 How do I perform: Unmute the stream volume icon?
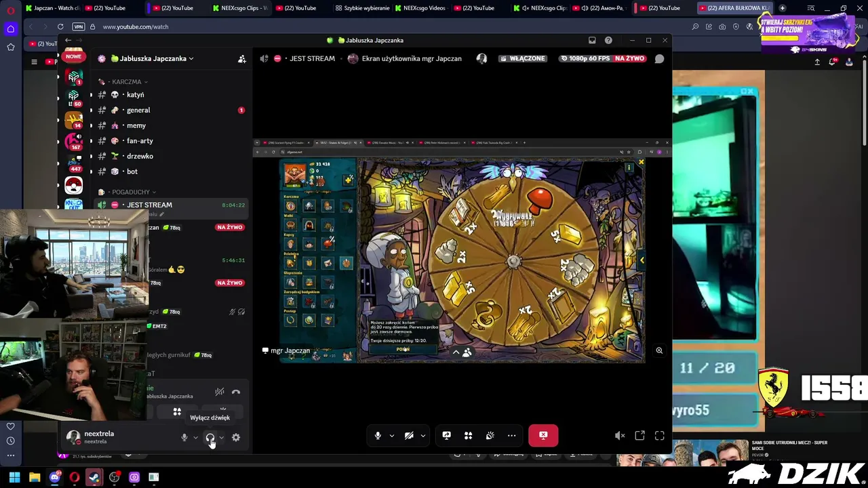(x=620, y=436)
